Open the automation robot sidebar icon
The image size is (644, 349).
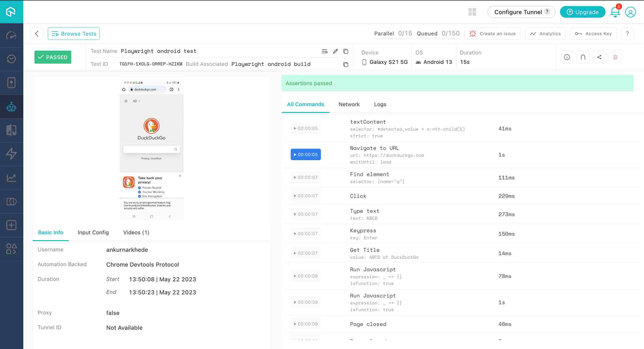click(x=11, y=107)
